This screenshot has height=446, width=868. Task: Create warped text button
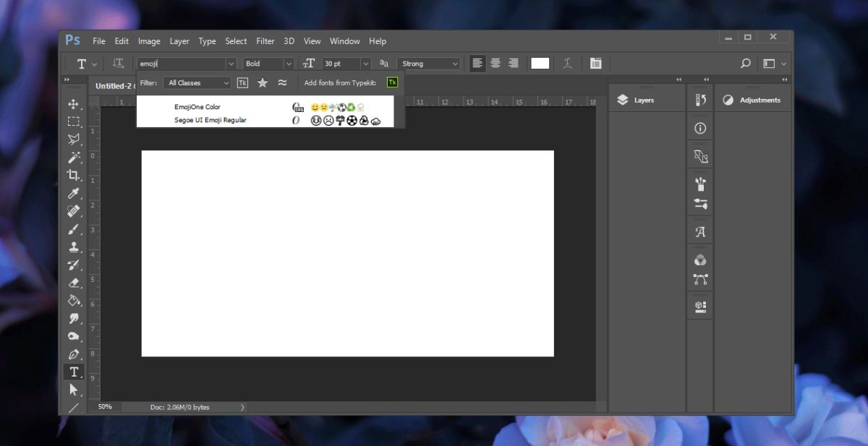pyautogui.click(x=568, y=64)
